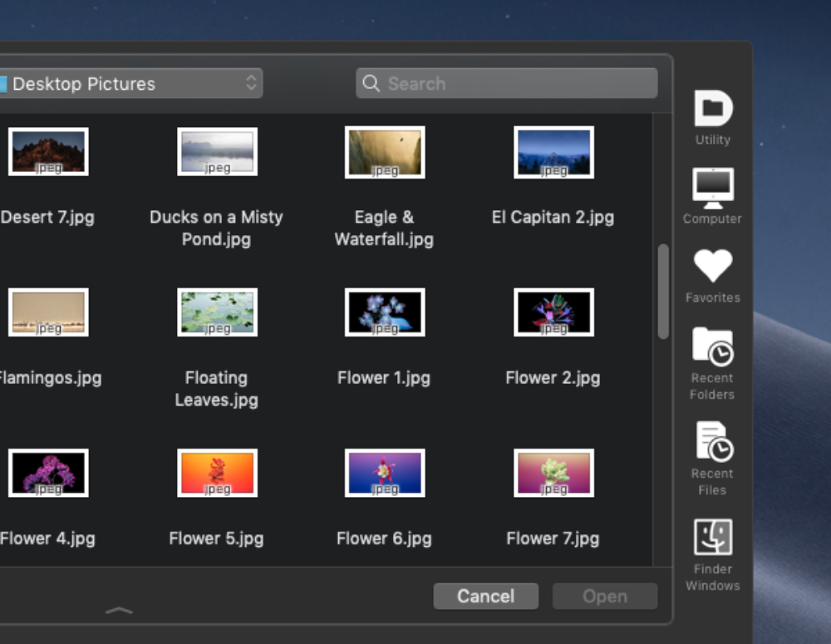Choose the El Capitan 2.jpg image
This screenshot has width=831, height=644.
(x=553, y=151)
